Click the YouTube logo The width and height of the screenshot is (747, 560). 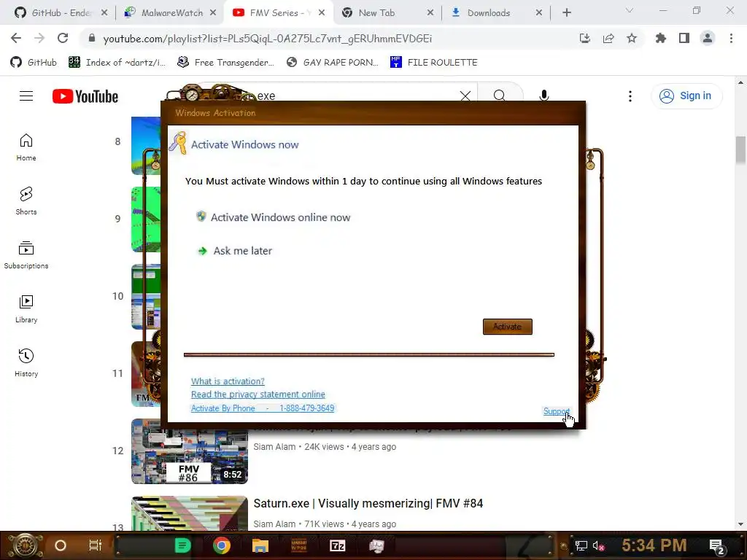coord(85,96)
